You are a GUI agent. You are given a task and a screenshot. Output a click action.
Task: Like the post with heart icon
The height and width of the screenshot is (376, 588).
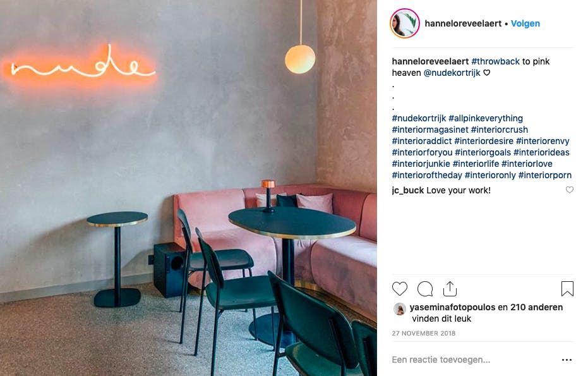click(x=399, y=289)
